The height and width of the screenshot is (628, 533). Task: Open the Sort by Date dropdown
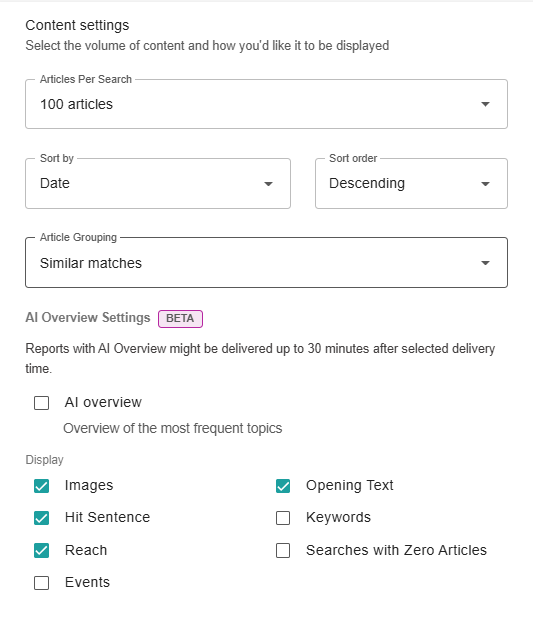(158, 183)
